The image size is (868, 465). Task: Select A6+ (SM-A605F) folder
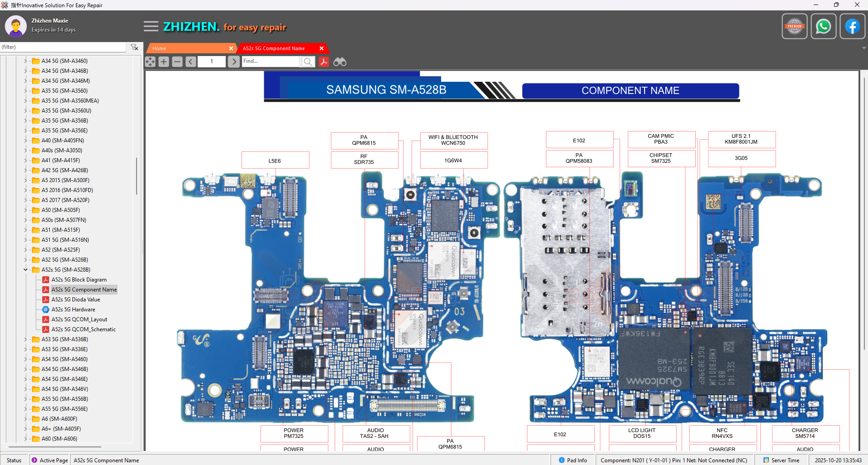click(x=61, y=429)
